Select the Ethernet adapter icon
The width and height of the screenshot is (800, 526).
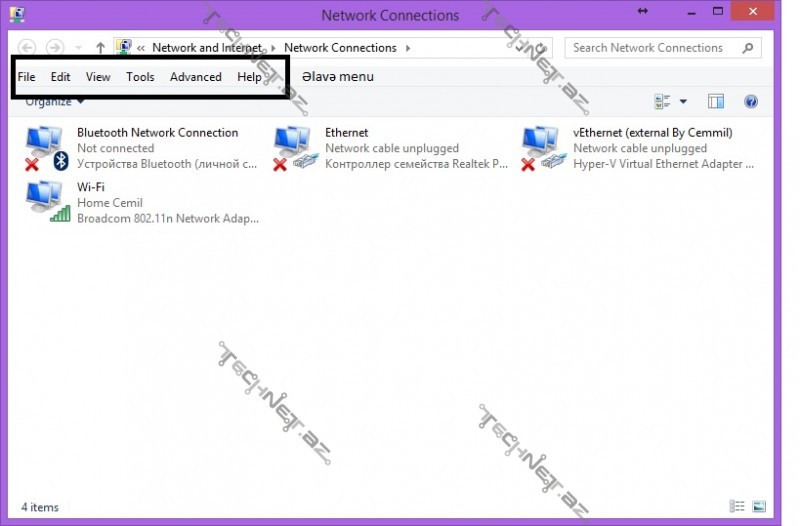click(295, 148)
